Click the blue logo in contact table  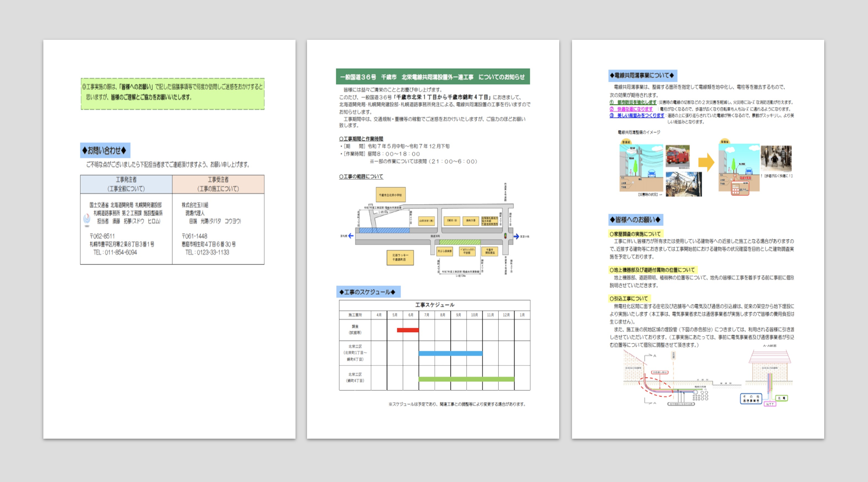(x=87, y=219)
